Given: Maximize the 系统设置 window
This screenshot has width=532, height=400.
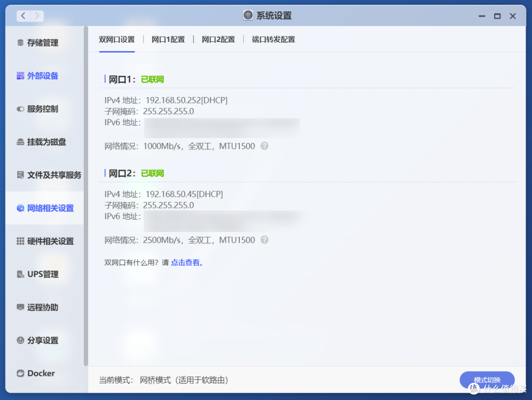Looking at the screenshot, I should [498, 16].
